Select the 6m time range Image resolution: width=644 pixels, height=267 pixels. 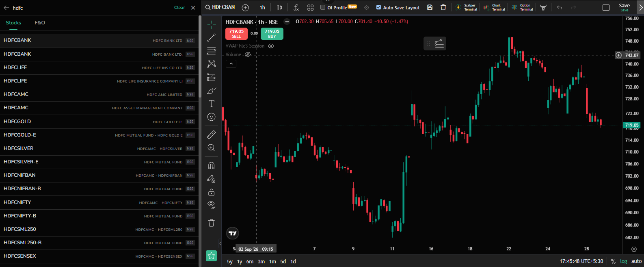(250, 261)
